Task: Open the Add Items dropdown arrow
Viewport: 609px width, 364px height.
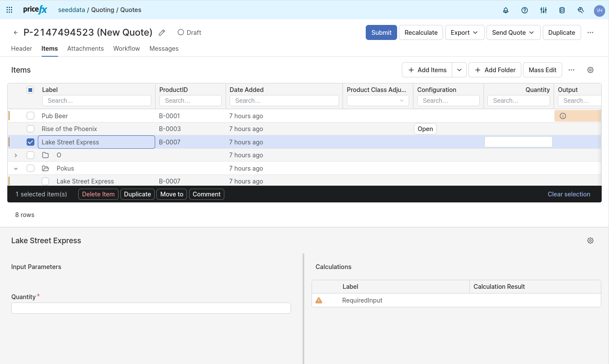Action: pyautogui.click(x=459, y=70)
